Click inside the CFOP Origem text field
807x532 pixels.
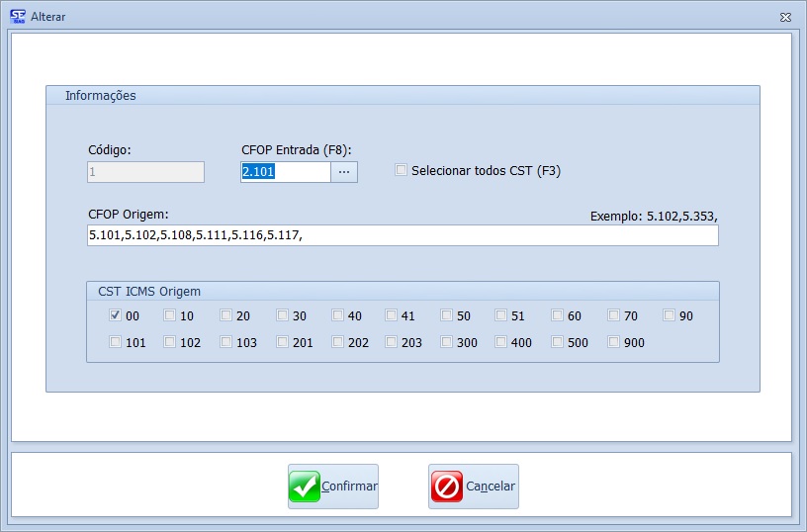(403, 235)
